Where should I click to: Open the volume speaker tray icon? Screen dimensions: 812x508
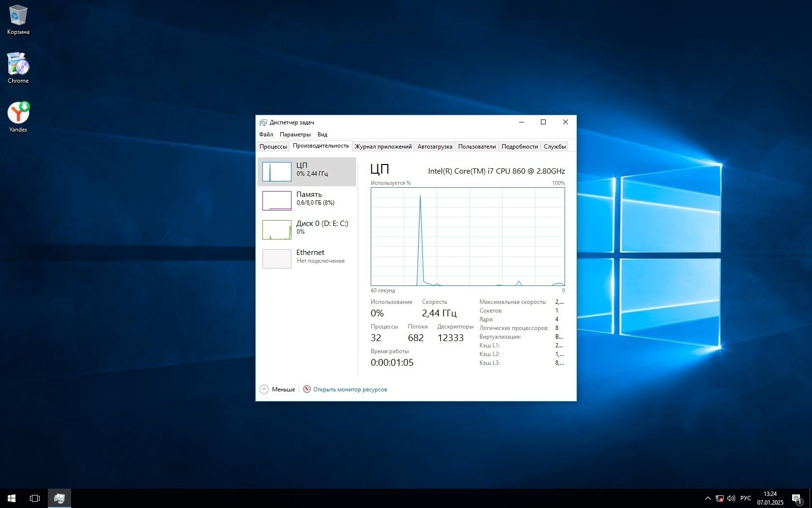(x=731, y=498)
